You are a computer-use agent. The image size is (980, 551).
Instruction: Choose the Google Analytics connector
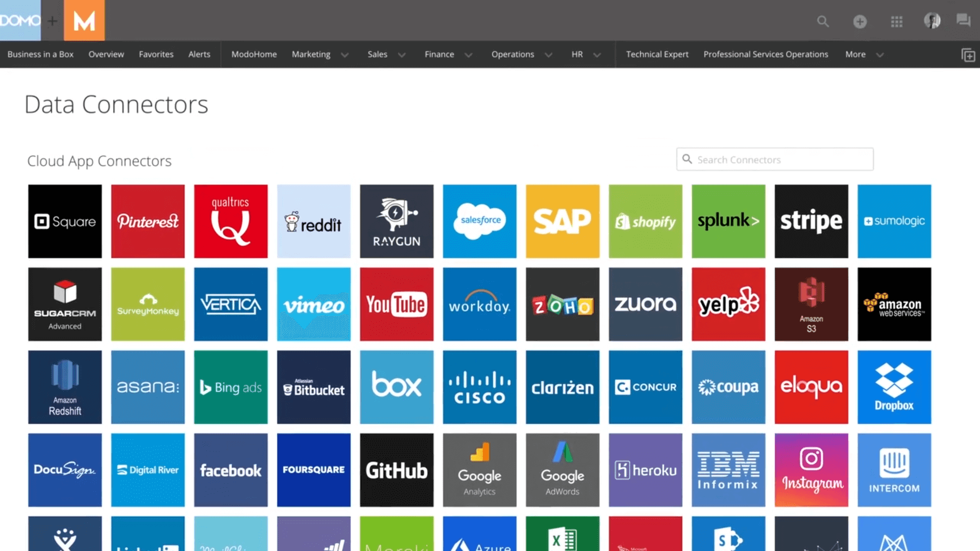click(480, 470)
